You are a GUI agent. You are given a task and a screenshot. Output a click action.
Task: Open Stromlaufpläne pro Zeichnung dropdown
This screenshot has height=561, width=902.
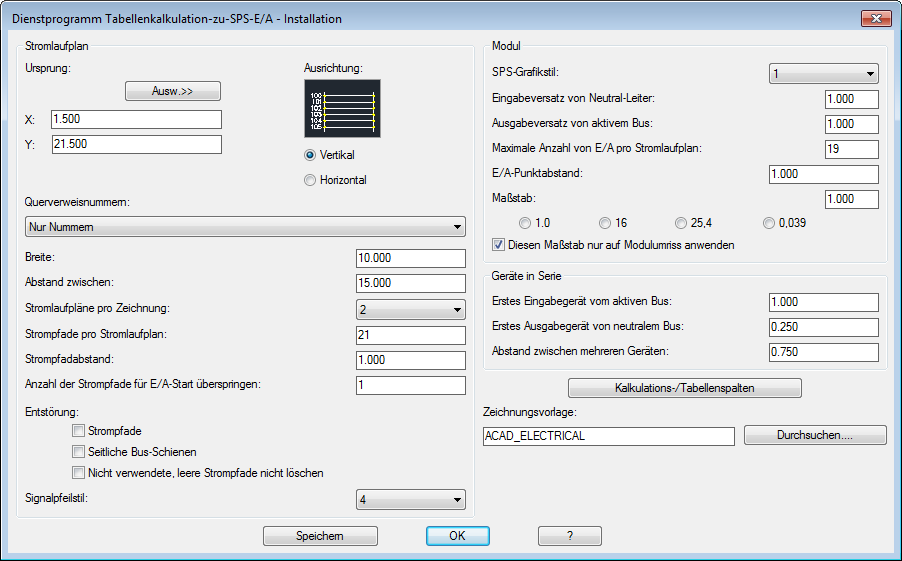411,310
